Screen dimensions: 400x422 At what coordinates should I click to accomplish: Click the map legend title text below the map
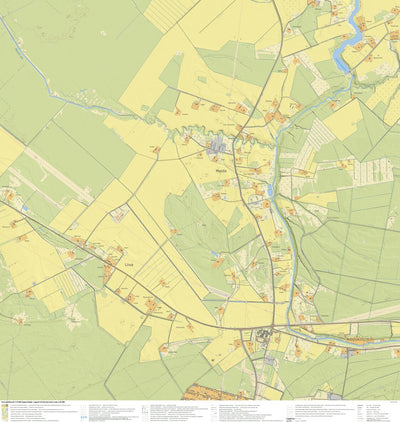click(33, 403)
